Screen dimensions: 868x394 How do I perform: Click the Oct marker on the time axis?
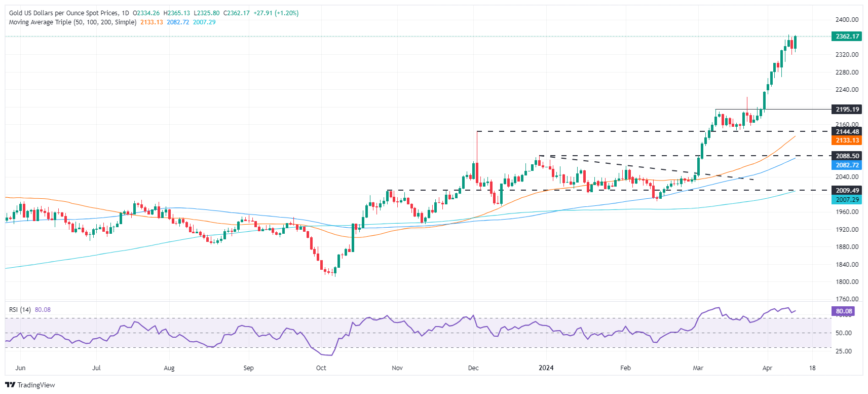[x=321, y=368]
